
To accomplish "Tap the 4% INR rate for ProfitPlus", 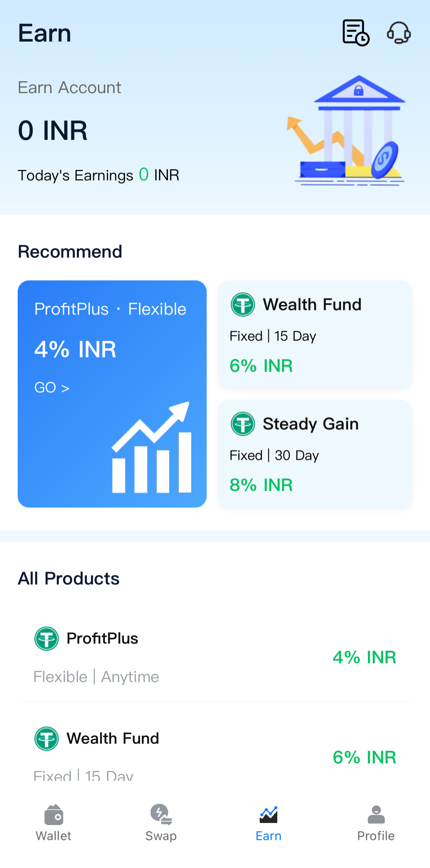I will point(364,657).
